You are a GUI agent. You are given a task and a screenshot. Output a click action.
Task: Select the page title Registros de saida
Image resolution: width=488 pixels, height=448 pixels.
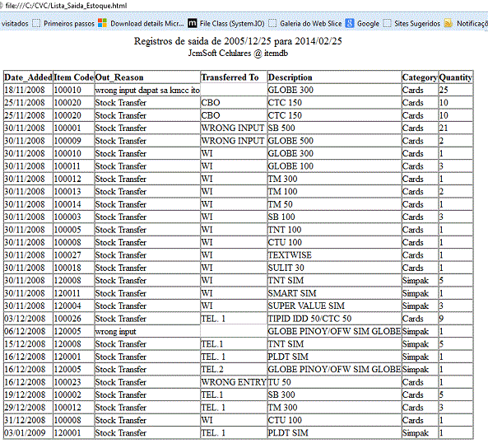click(x=238, y=41)
